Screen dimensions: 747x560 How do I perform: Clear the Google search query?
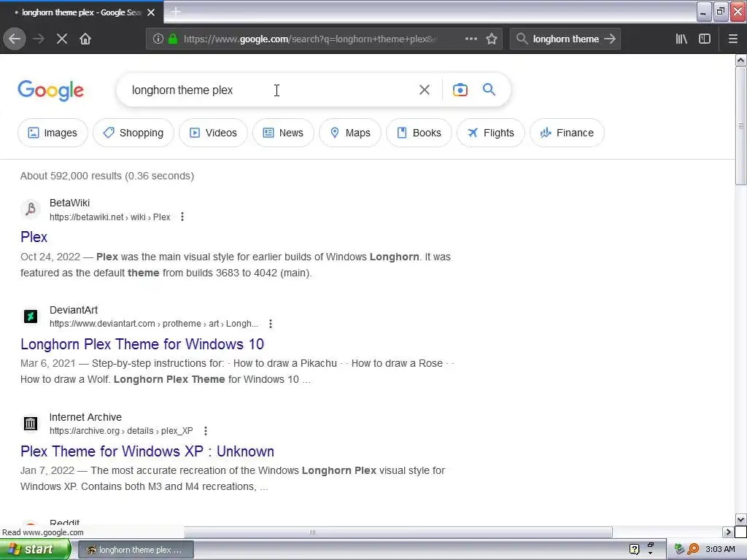pyautogui.click(x=425, y=90)
